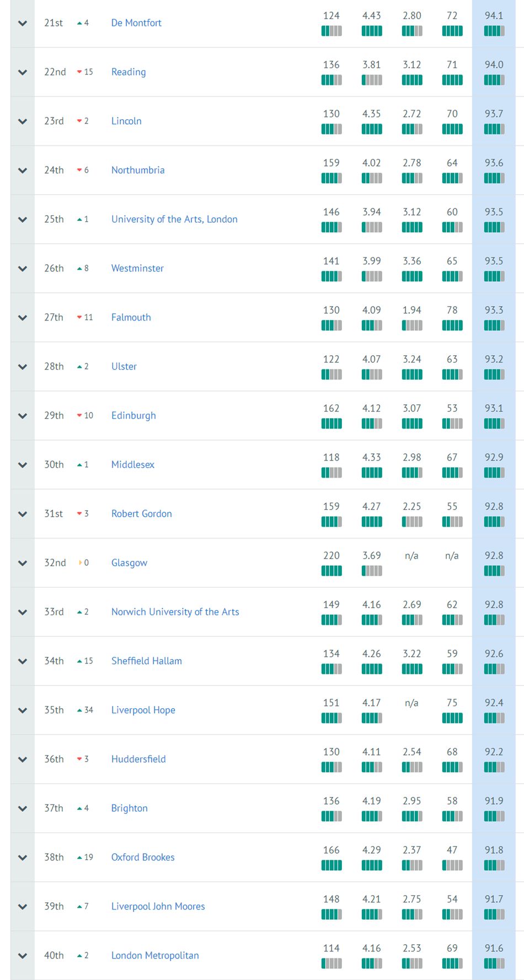Click the green up arrow in Liverpool Hope row
Viewport: 524px width, 980px height.
(79, 710)
